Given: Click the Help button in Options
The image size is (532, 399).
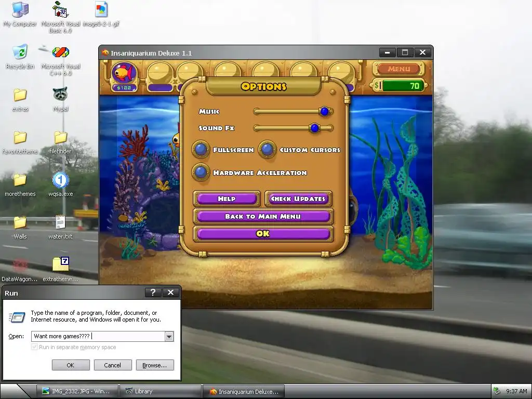Looking at the screenshot, I should coord(227,199).
